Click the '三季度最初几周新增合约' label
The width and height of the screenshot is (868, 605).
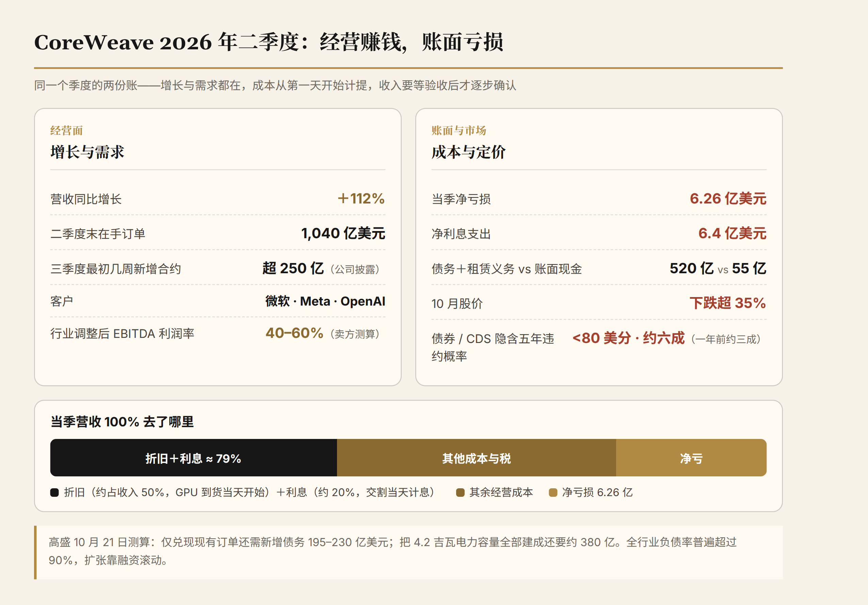[x=116, y=269]
